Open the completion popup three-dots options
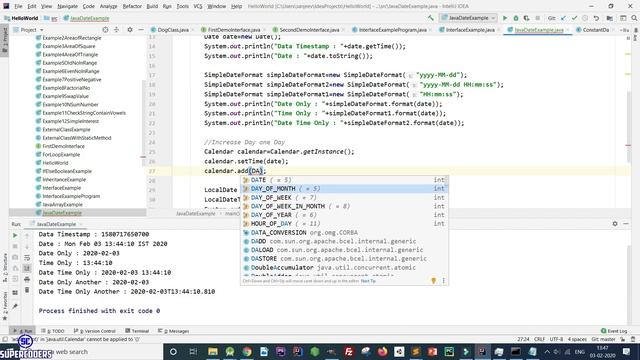The width and height of the screenshot is (640, 360). [444, 280]
